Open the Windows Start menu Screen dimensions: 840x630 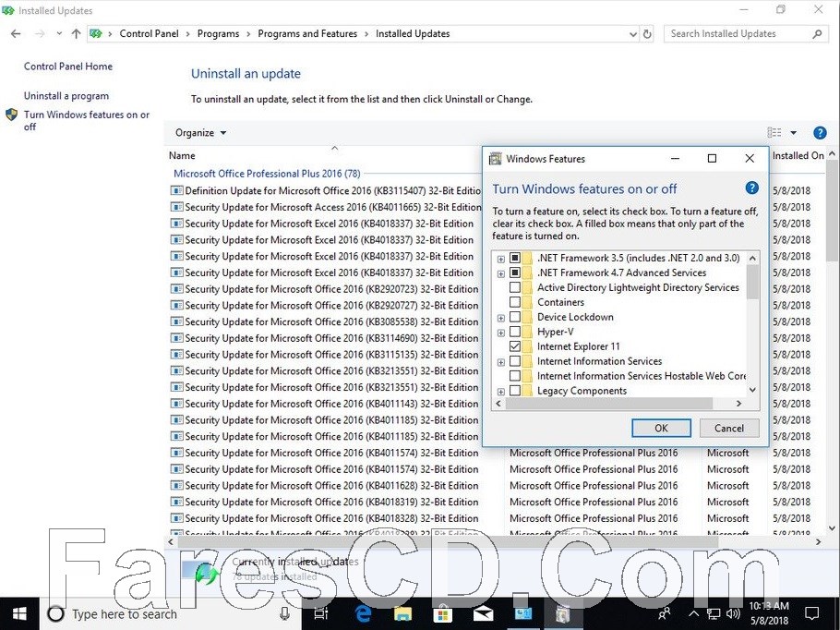click(19, 613)
